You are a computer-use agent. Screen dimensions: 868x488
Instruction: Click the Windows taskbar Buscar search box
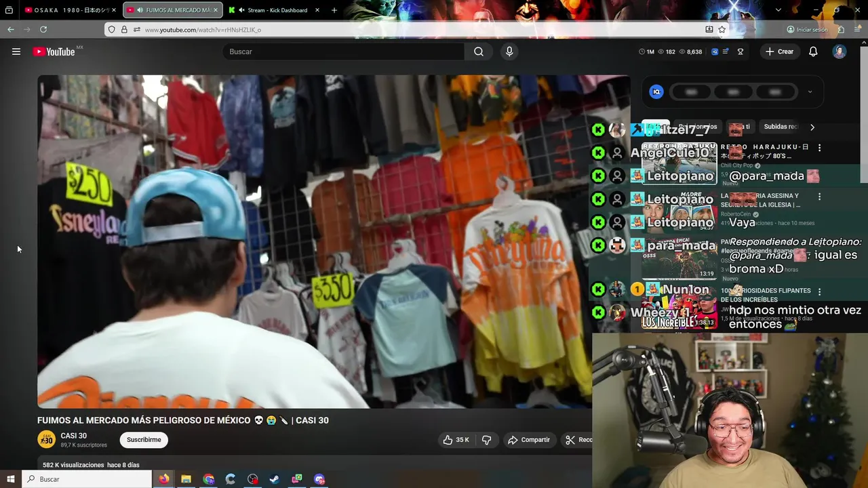coord(87,479)
